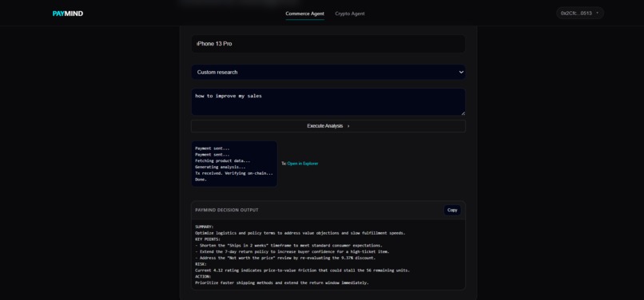This screenshot has height=300, width=644.
Task: Open the 0x2Cfc...0513 wallet dropdown
Action: 580,13
